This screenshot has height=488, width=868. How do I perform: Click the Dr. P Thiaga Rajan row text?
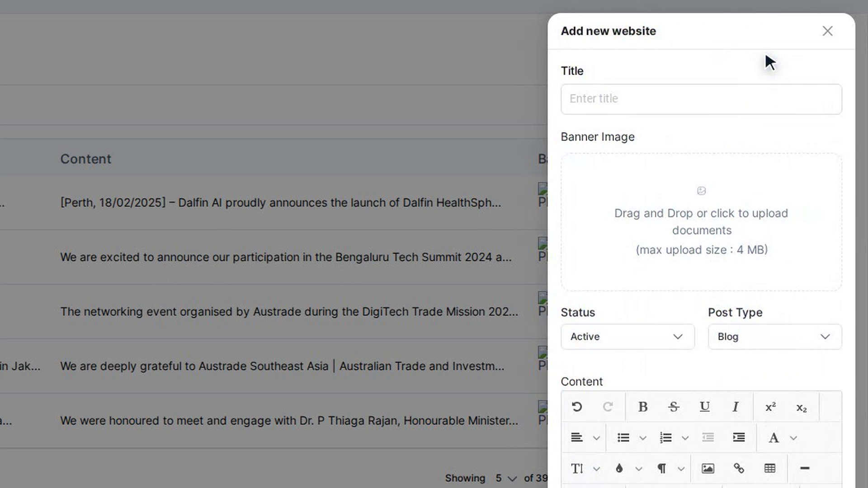289,421
